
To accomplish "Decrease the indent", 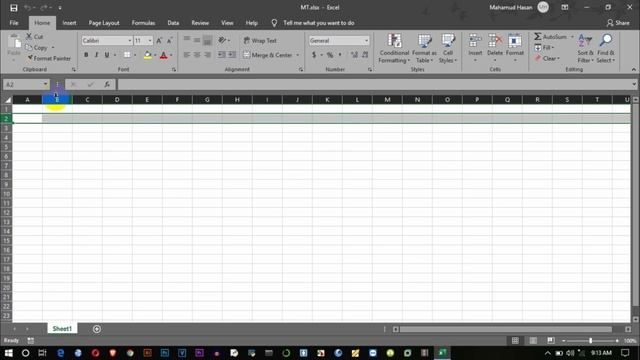I will 222,55.
